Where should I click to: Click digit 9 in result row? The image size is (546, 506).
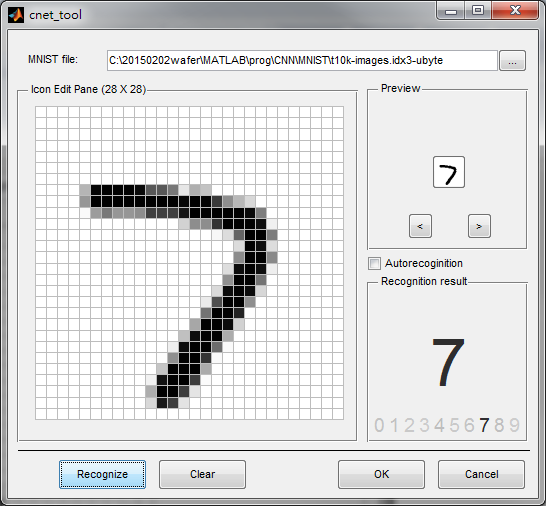click(x=515, y=425)
